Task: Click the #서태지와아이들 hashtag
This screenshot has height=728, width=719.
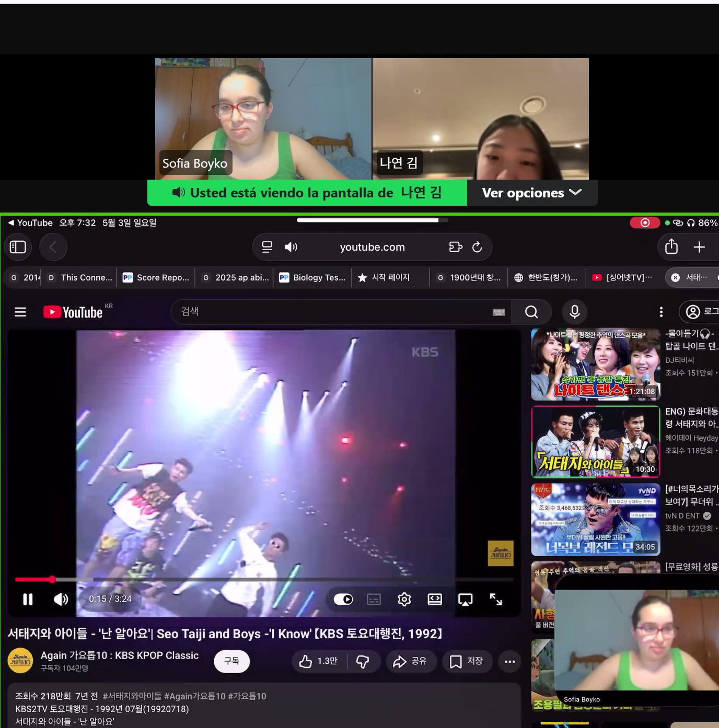Action: [x=132, y=696]
